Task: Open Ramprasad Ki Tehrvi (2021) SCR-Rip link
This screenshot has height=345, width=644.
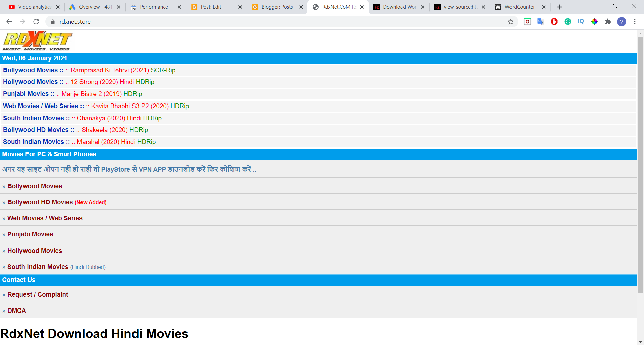Action: click(123, 70)
